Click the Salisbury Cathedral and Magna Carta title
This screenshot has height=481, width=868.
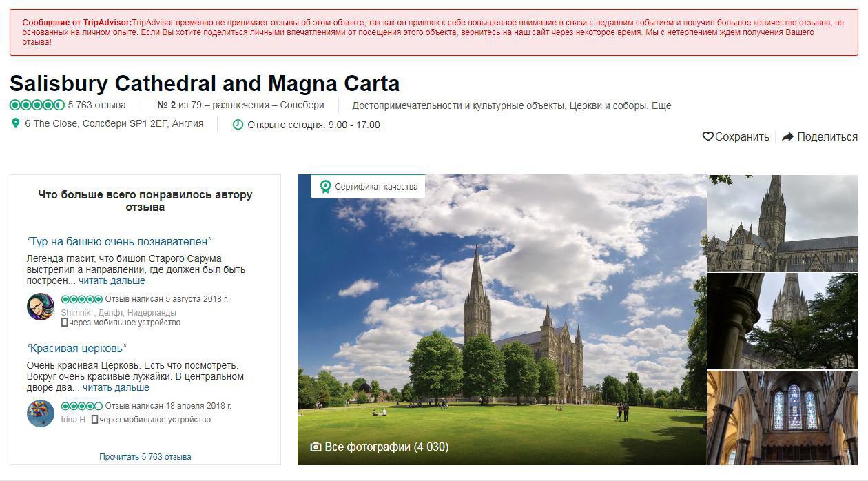point(205,83)
